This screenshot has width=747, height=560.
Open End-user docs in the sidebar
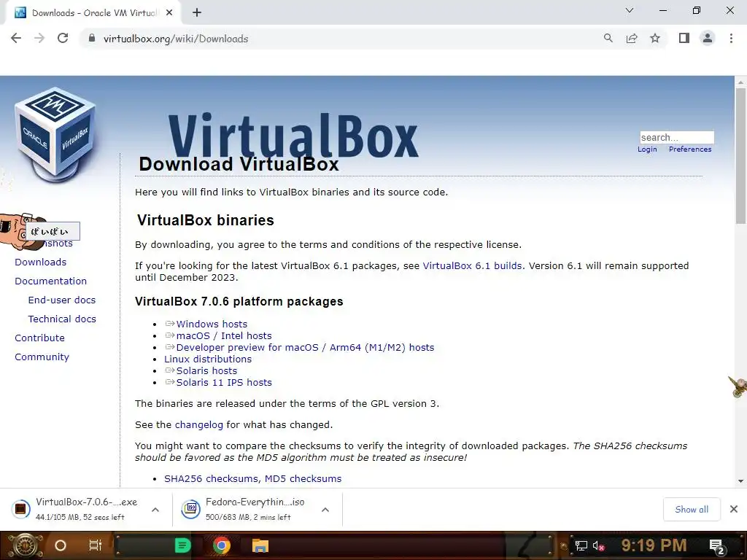click(61, 300)
